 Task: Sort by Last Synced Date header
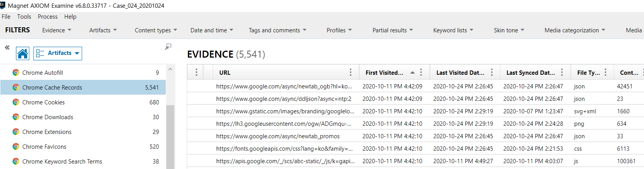point(530,72)
